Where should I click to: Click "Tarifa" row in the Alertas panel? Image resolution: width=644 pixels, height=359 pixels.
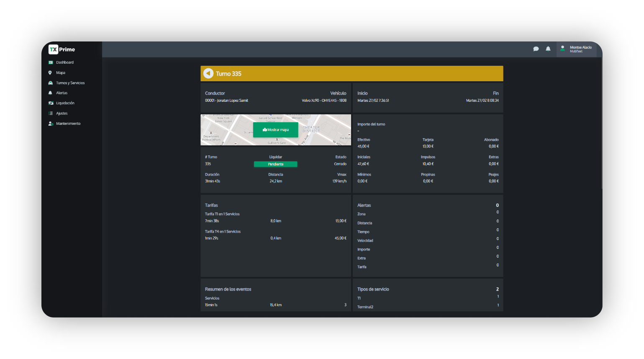(x=362, y=267)
